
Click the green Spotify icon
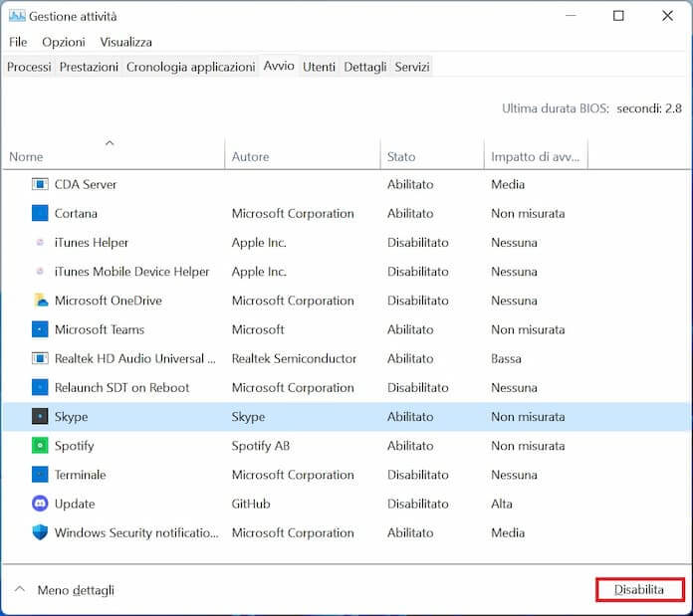pos(40,446)
